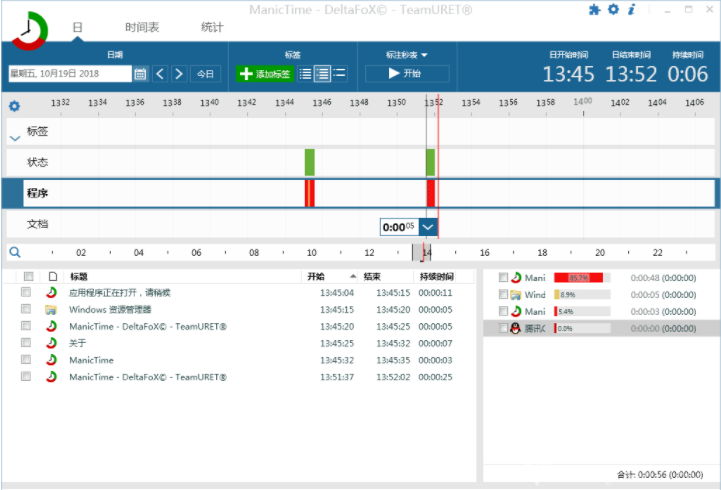Open the info about icon
The image size is (721, 490).
631,10
